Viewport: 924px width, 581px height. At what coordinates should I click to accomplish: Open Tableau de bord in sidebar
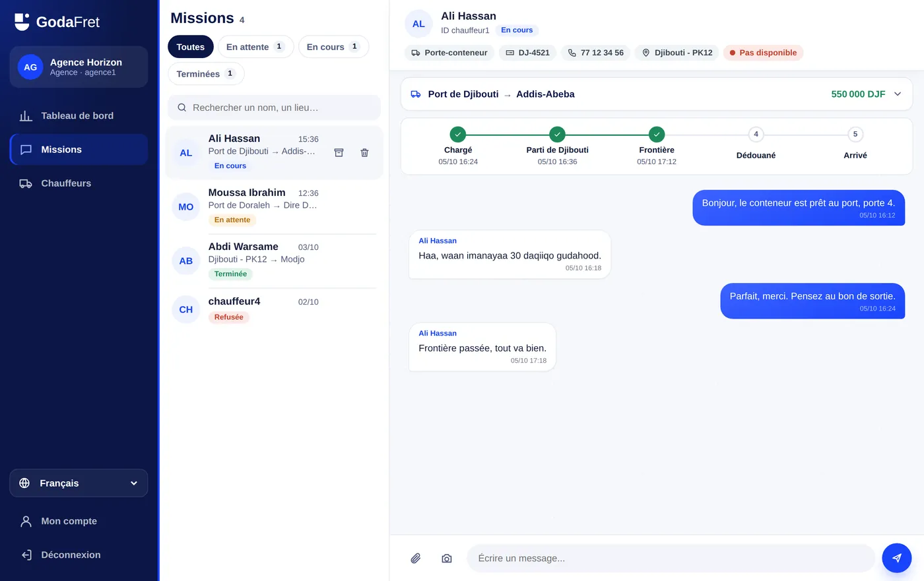pos(79,116)
